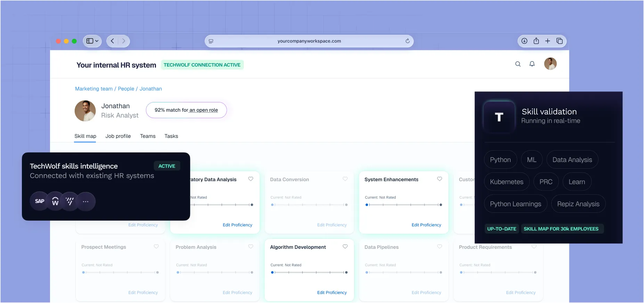Image resolution: width=644 pixels, height=303 pixels.
Task: Click the browser share icon
Action: point(536,41)
